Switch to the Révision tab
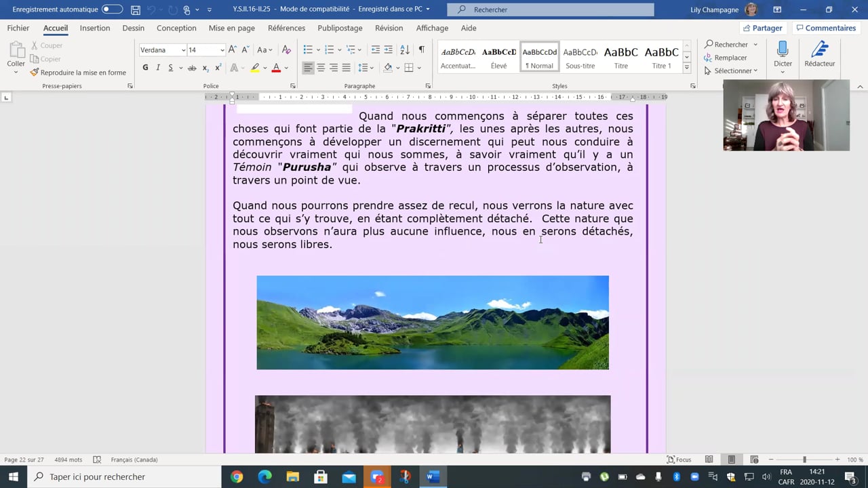Viewport: 868px width, 488px height. [389, 28]
